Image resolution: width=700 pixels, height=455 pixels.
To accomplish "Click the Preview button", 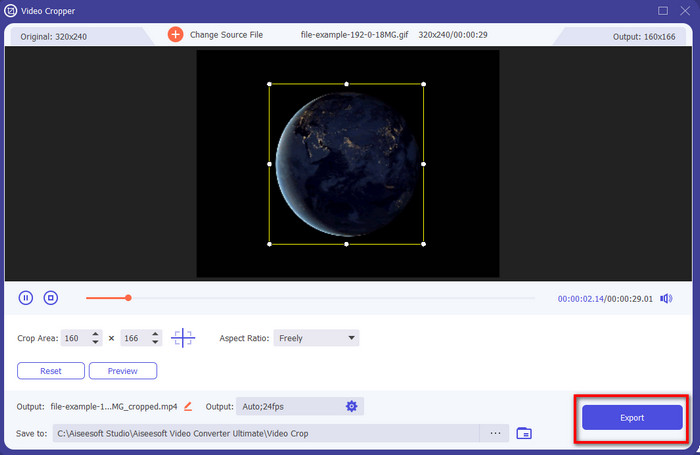I will (122, 371).
